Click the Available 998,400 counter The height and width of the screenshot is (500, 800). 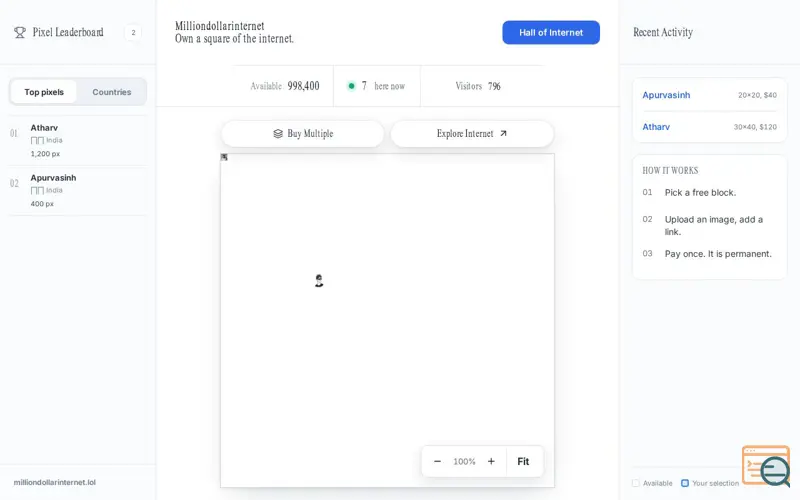(x=285, y=86)
